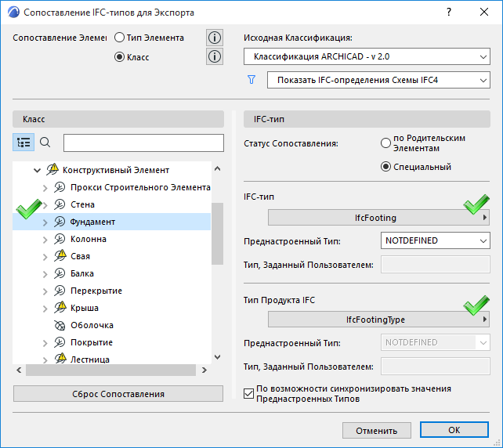The height and width of the screenshot is (448, 503).
Task: Select the Тип Элемента radio button
Action: tap(120, 37)
